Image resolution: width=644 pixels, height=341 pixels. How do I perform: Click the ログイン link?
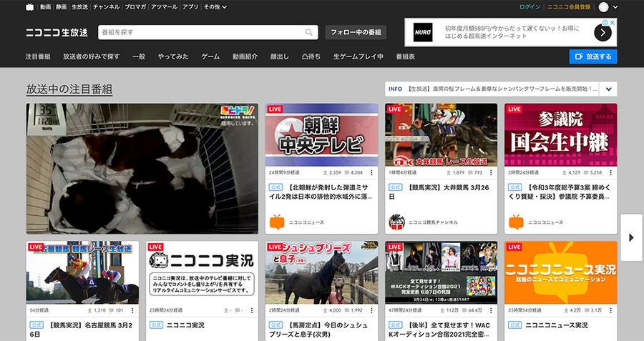click(530, 7)
